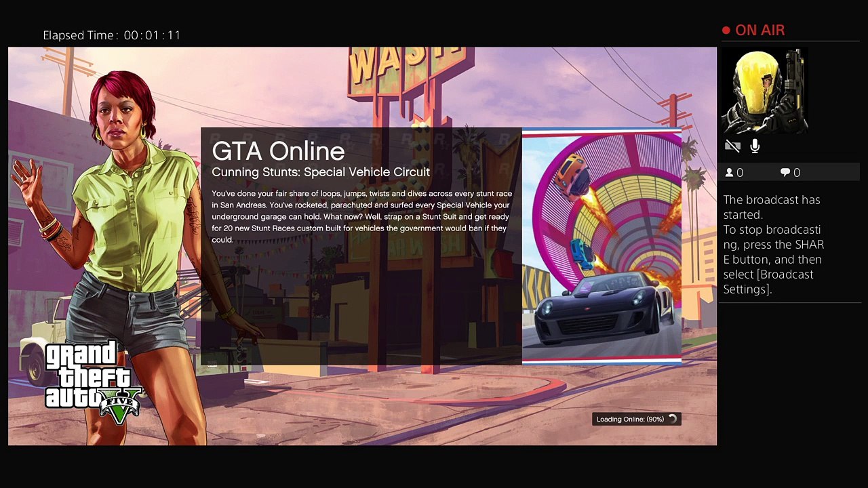
Task: Toggle the crossed-out camera icon
Action: tap(732, 146)
